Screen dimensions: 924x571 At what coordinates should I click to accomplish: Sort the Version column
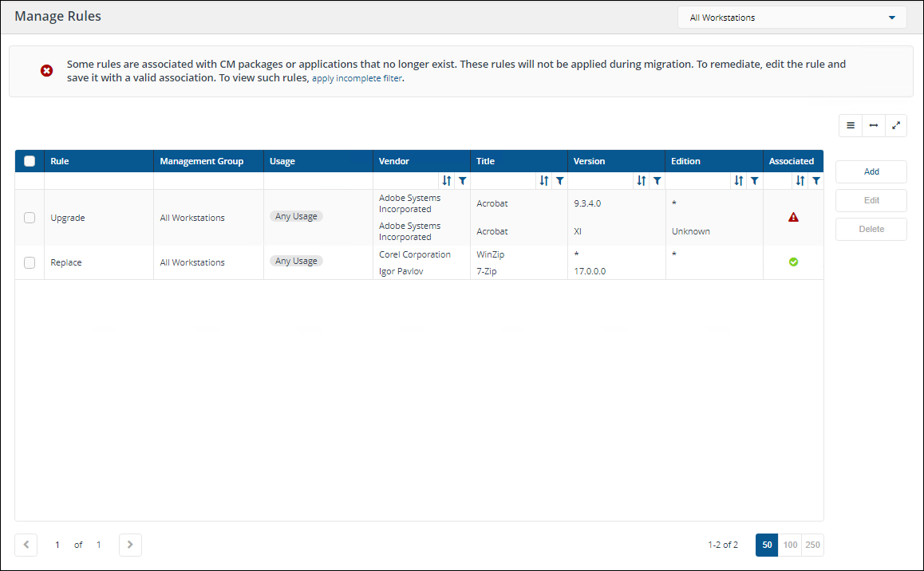tap(642, 181)
